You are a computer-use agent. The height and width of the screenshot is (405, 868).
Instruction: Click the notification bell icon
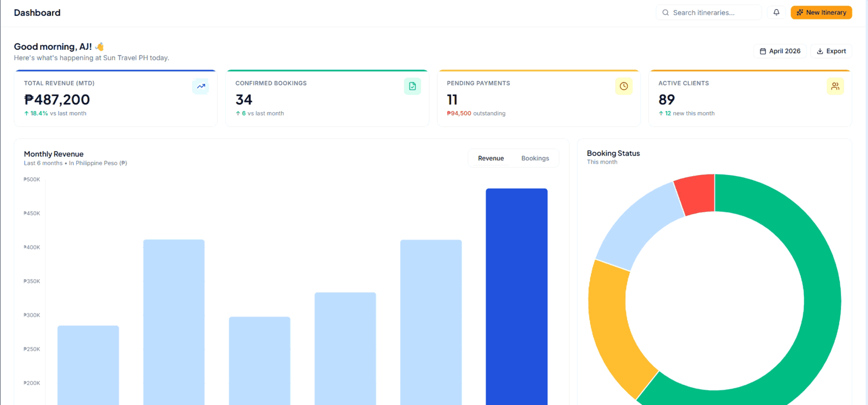(776, 12)
